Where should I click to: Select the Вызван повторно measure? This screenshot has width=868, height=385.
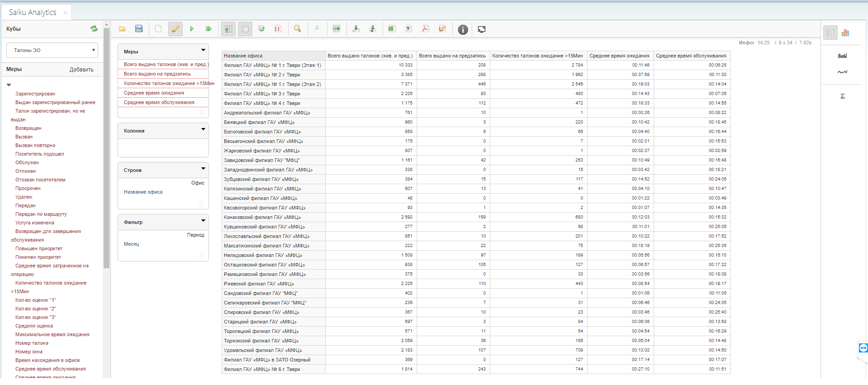click(x=35, y=145)
